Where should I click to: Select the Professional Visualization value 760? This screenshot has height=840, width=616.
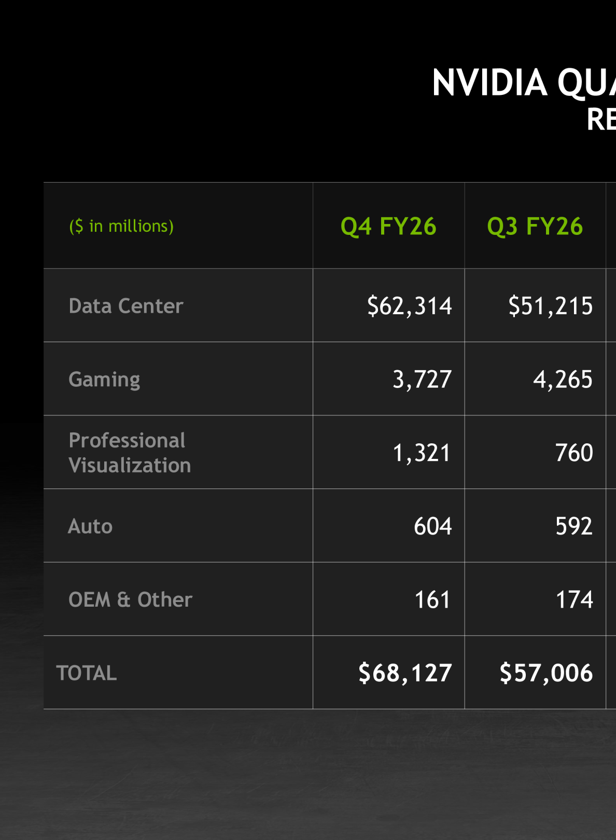coord(574,453)
